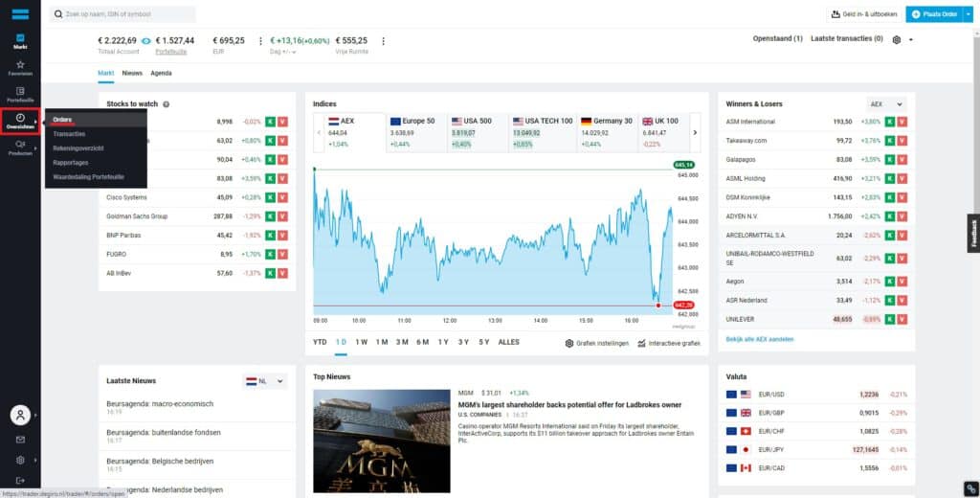This screenshot has width=980, height=498.
Task: Select the Europe 50 index tab
Action: 415,132
